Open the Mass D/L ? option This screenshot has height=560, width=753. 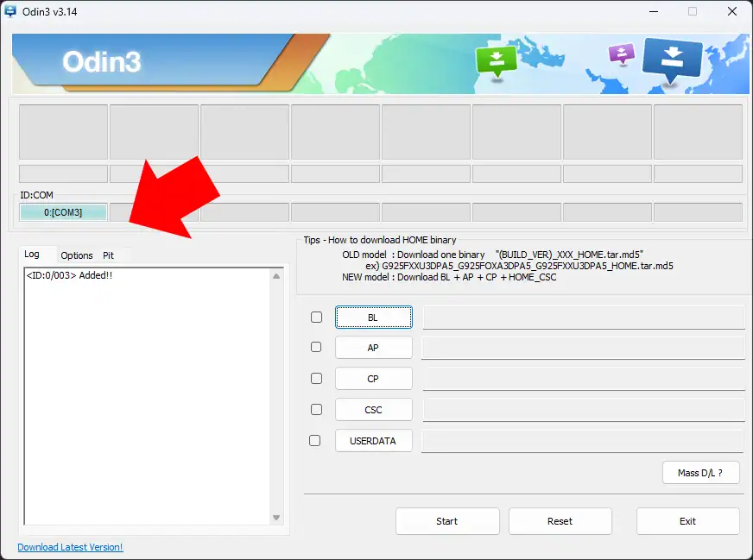(700, 473)
